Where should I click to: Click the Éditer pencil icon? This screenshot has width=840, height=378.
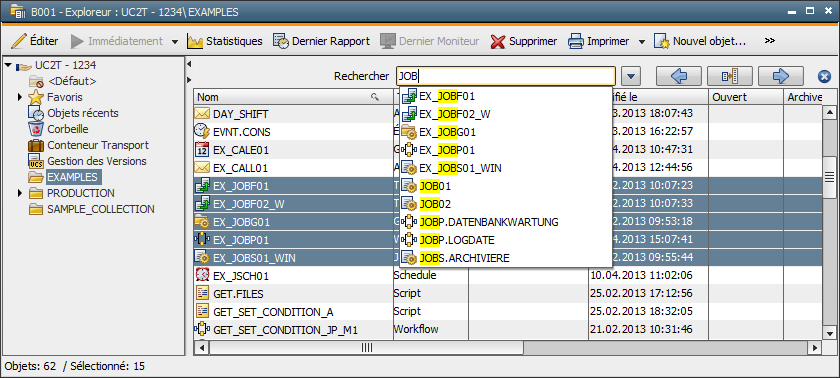(x=19, y=41)
